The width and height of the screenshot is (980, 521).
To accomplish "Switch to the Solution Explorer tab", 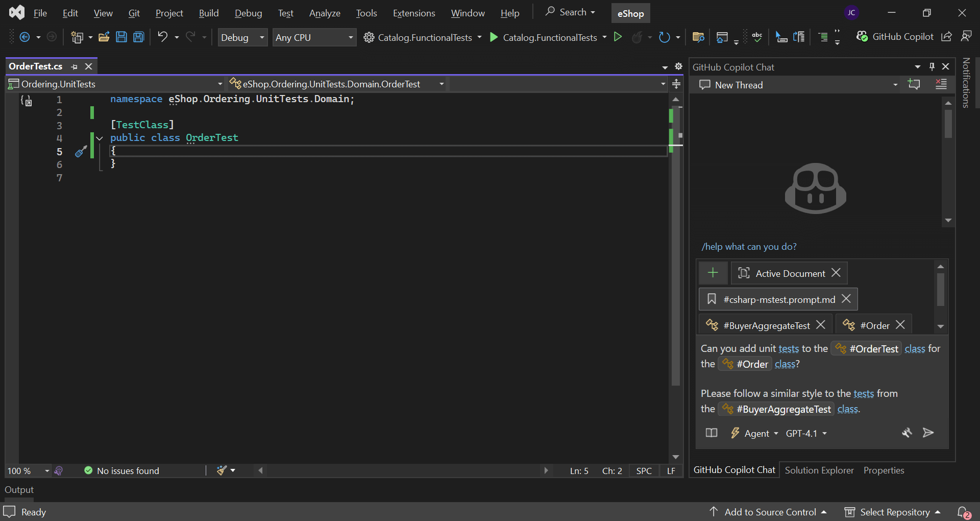I will [819, 470].
